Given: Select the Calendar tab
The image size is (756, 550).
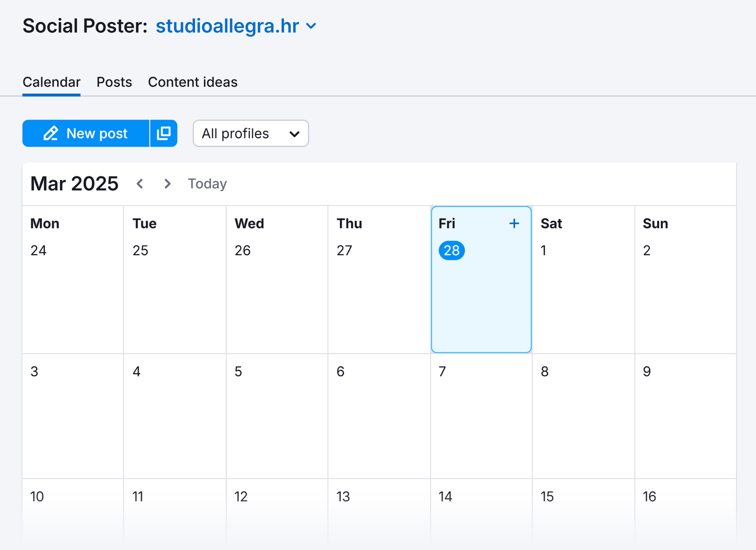Looking at the screenshot, I should [x=51, y=82].
